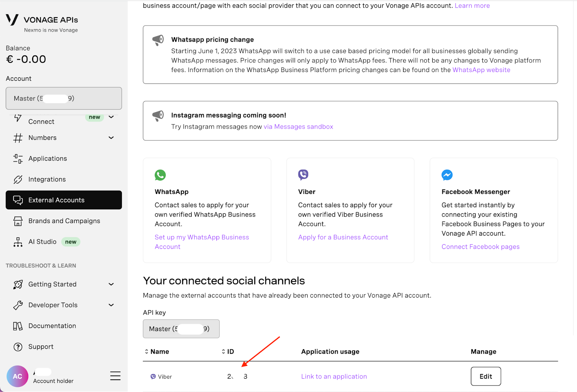Sort table by ID column arrows

click(x=223, y=352)
